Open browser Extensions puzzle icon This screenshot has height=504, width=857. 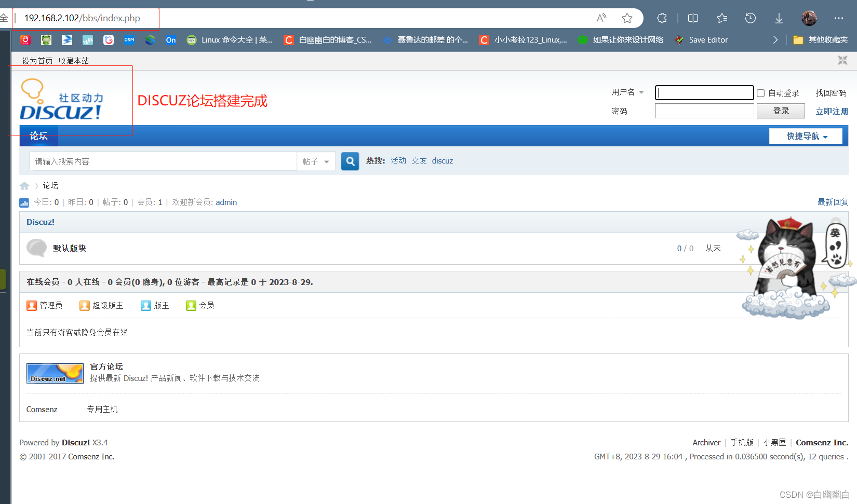point(662,18)
